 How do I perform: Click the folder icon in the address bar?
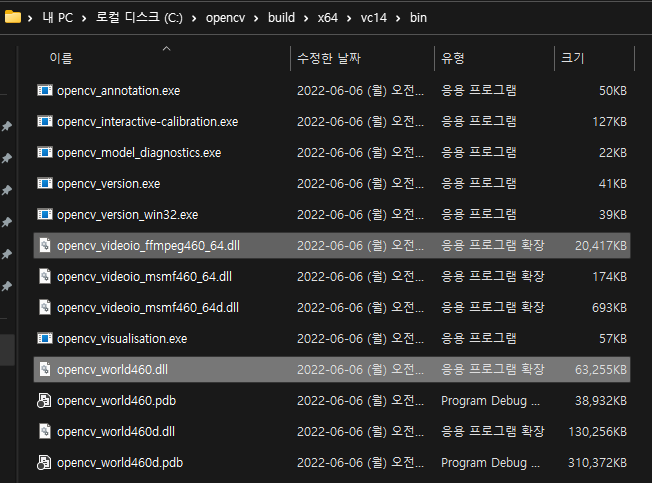pyautogui.click(x=13, y=17)
